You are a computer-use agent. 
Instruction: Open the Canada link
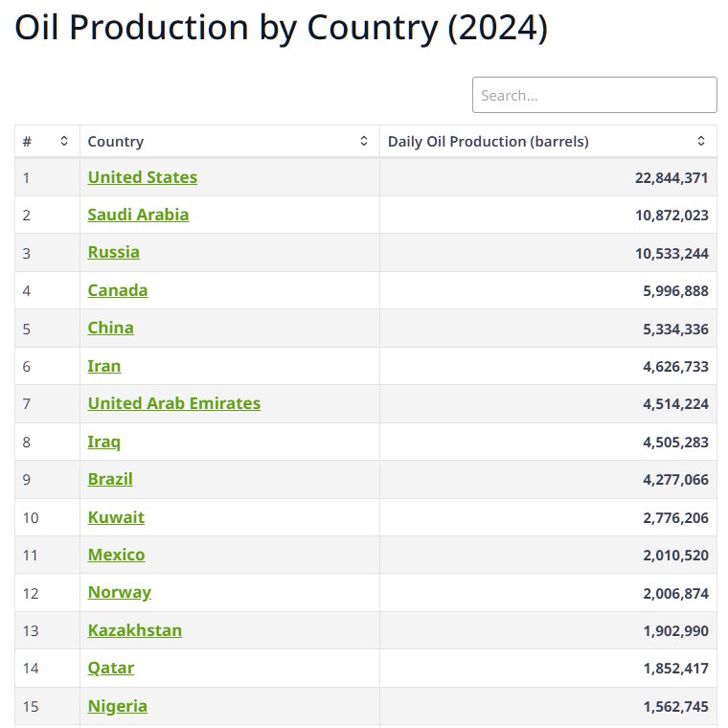pyautogui.click(x=118, y=290)
